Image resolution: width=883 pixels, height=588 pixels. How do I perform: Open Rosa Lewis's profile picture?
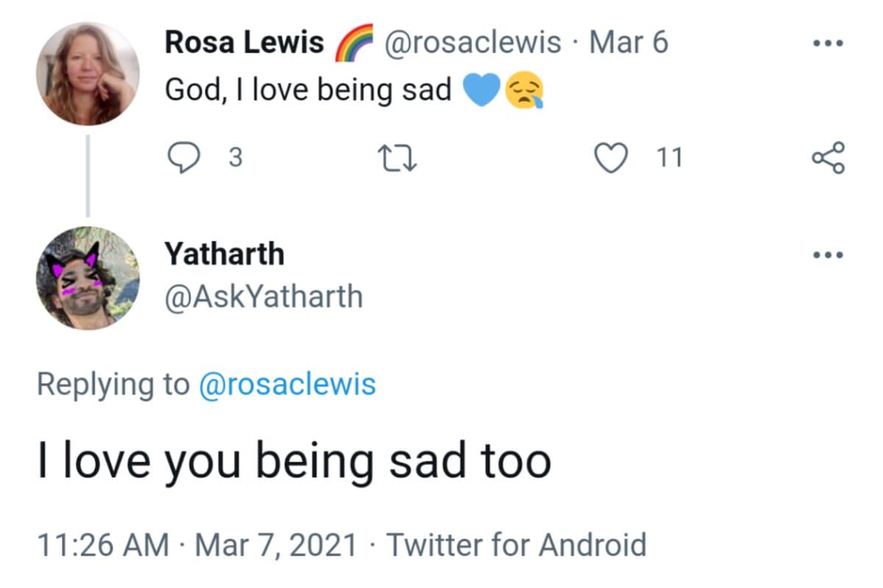click(x=88, y=74)
